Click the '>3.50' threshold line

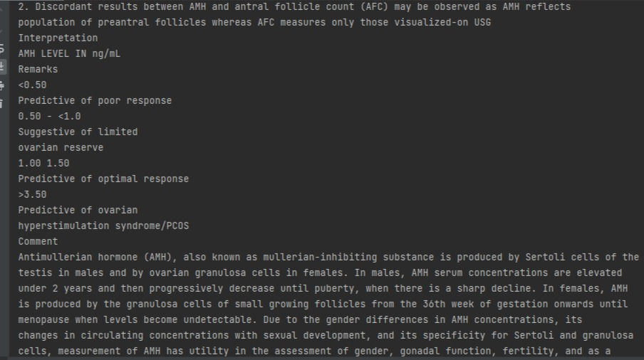click(x=33, y=195)
